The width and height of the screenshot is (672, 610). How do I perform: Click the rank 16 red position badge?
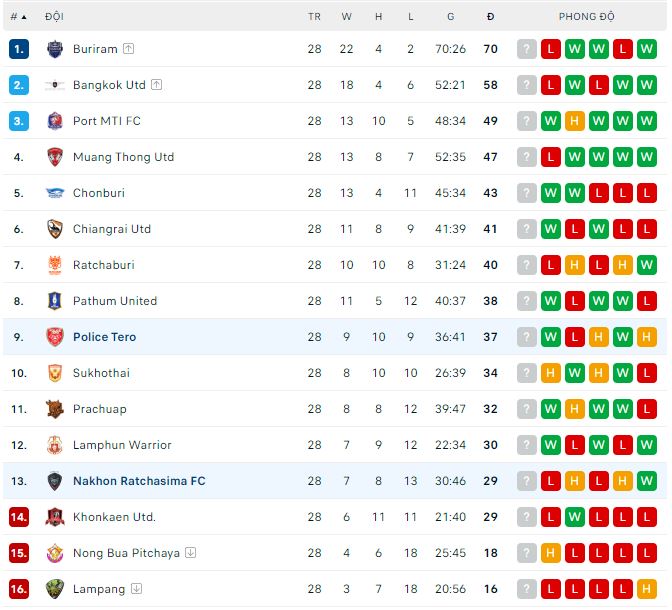click(19, 589)
